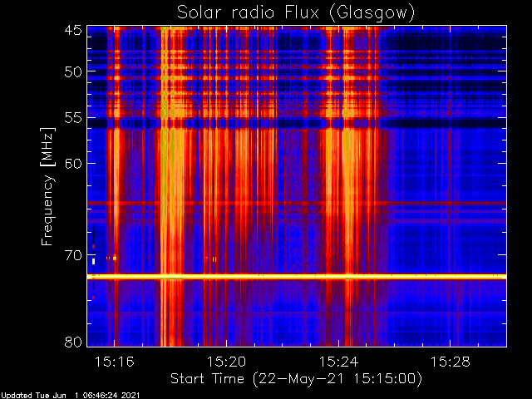Click the 15:16 time tick label
This screenshot has width=532, height=399.
[x=115, y=362]
